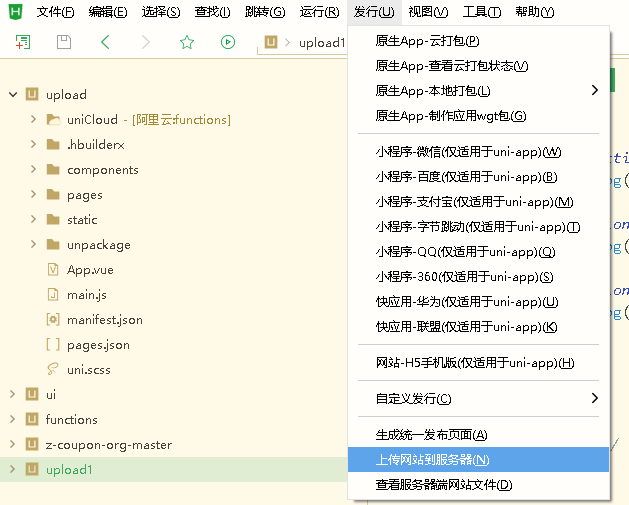Click the z-coupon-org-master project icon
Image resolution: width=629 pixels, height=505 pixels.
[32, 444]
